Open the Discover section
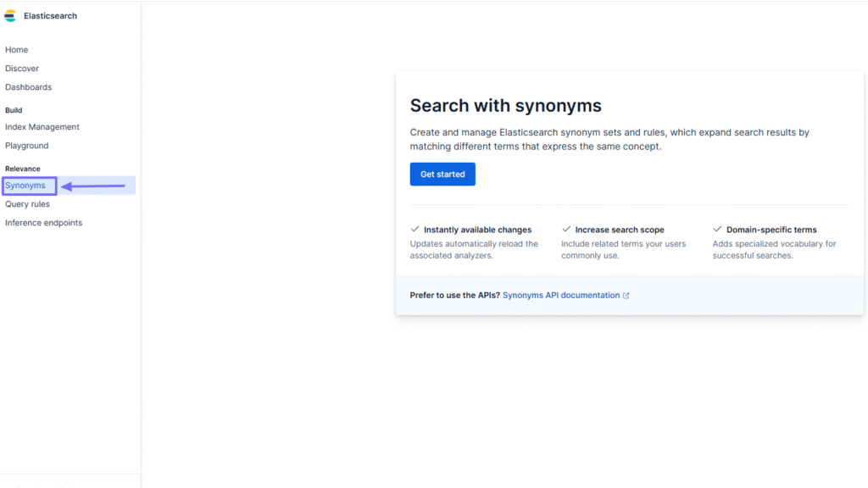This screenshot has height=488, width=868. [x=22, y=68]
